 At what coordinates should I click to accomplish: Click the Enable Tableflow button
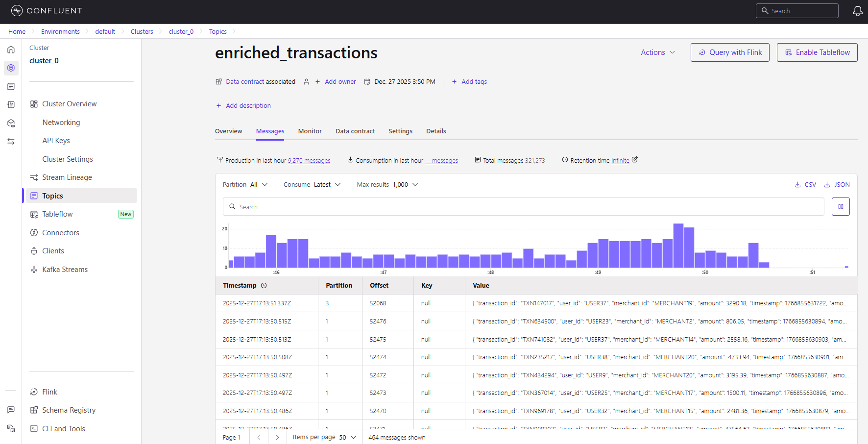[817, 52]
